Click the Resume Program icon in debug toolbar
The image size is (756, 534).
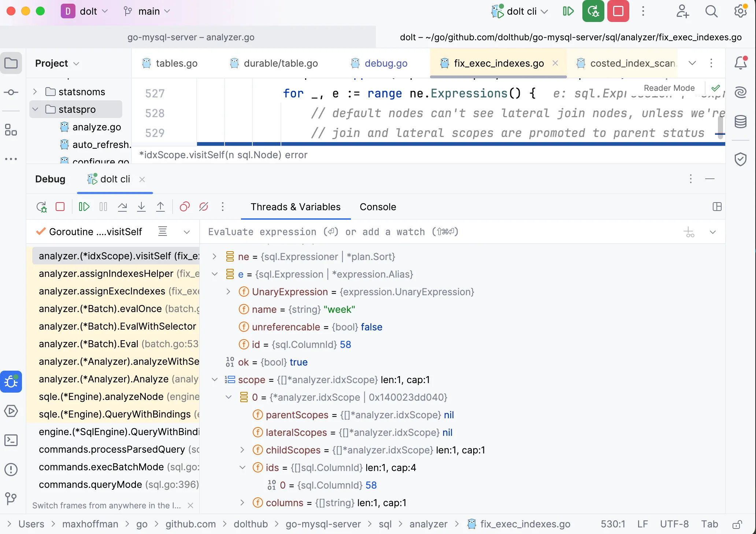(x=84, y=207)
